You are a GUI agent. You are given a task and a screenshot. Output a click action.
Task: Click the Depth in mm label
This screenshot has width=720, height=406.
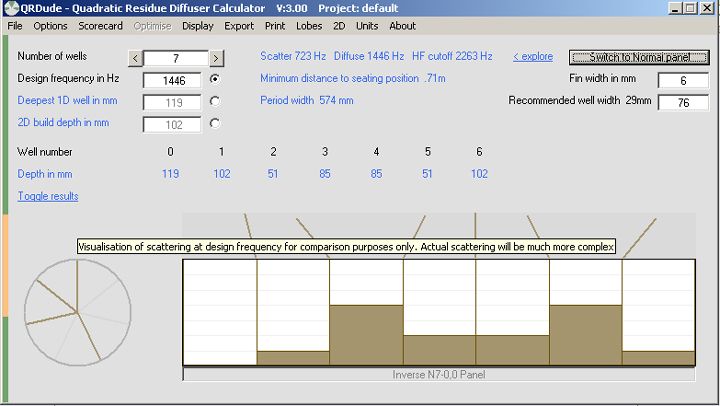45,174
